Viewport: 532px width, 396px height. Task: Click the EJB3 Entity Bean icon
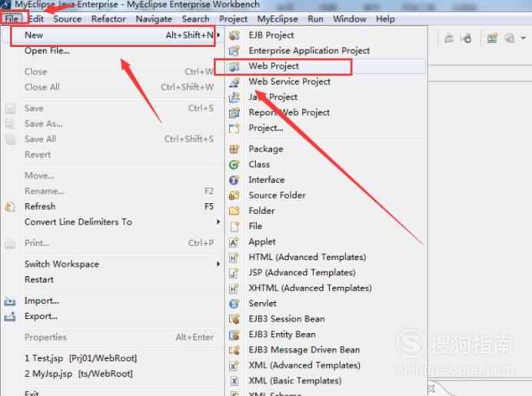(234, 334)
